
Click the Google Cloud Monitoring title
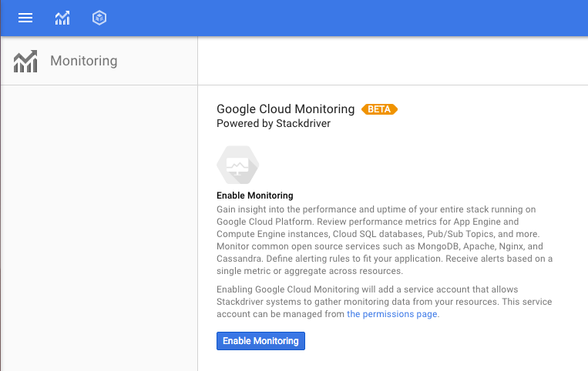click(285, 109)
